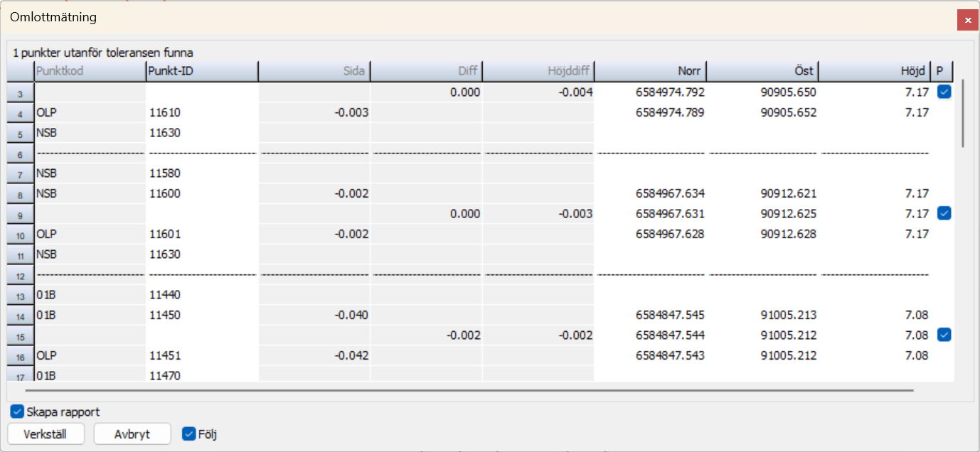This screenshot has width=980, height=452.
Task: Click the Verkställ button
Action: (46, 434)
